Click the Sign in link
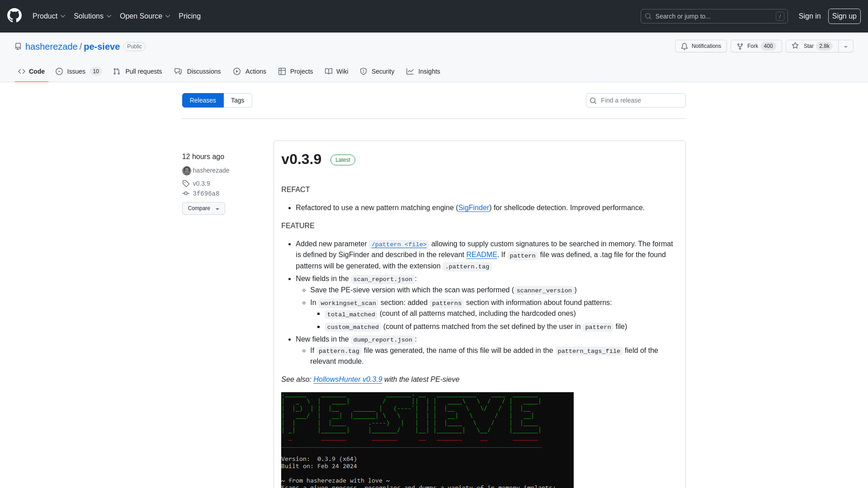This screenshot has width=868, height=488. 809,16
